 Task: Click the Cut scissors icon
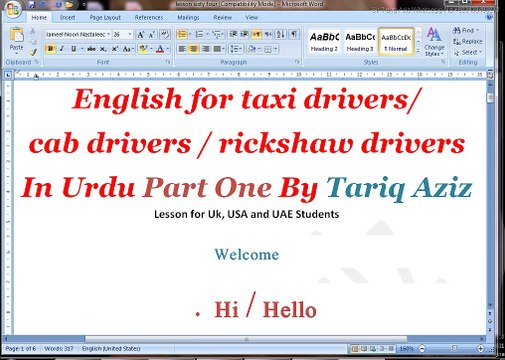pyautogui.click(x=33, y=31)
